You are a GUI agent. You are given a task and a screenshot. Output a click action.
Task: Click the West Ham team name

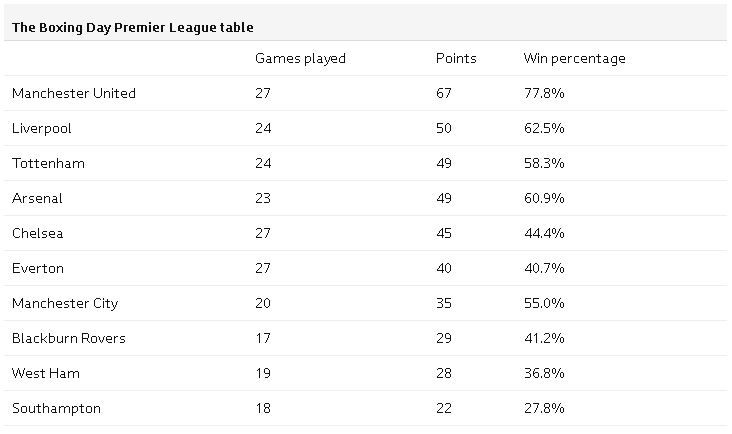click(x=46, y=373)
